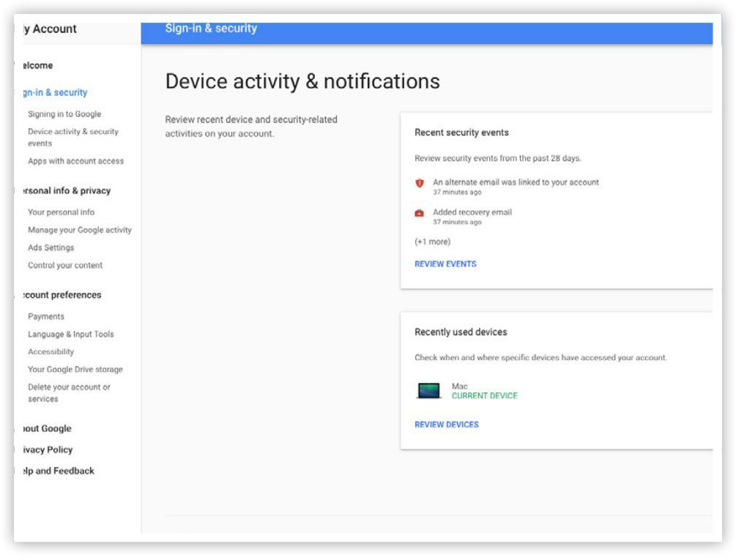Click the red recovery email icon
736x560 pixels.
tap(420, 213)
